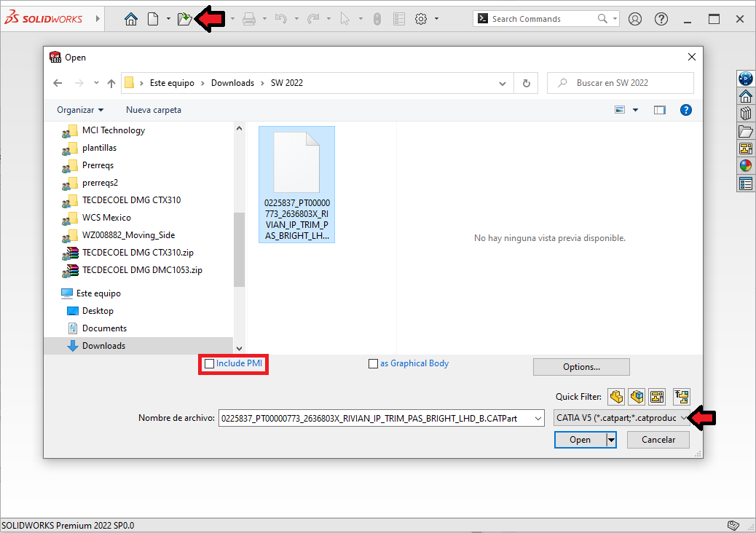
Task: Select the Prerreqs folder
Action: pyautogui.click(x=98, y=165)
